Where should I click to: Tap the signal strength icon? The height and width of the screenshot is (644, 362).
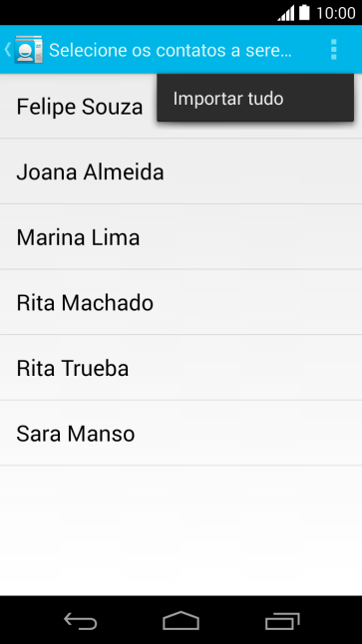(286, 13)
